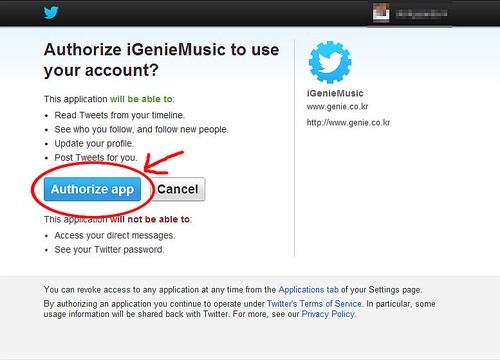The height and width of the screenshot is (360, 500).
Task: Click the Update your profile item
Action: pos(94,144)
